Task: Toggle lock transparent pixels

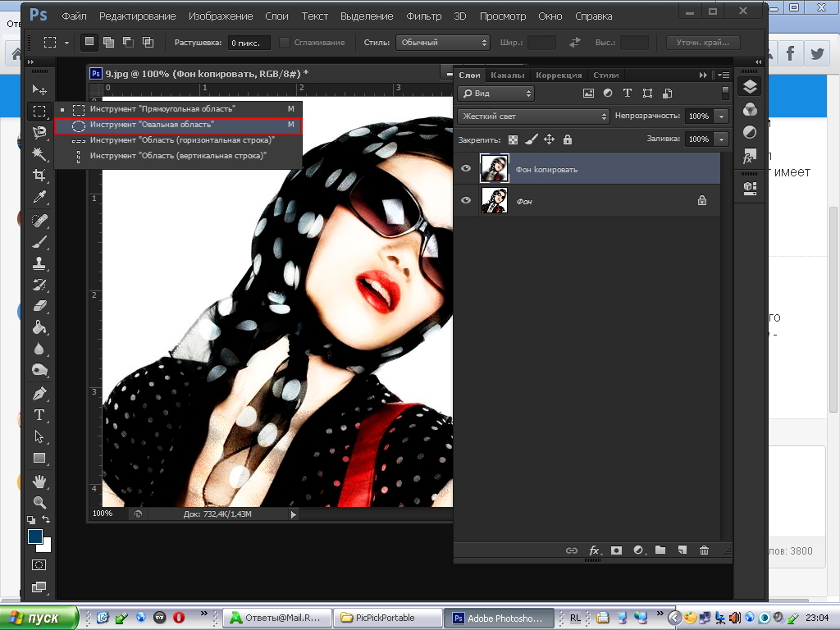Action: click(x=513, y=139)
